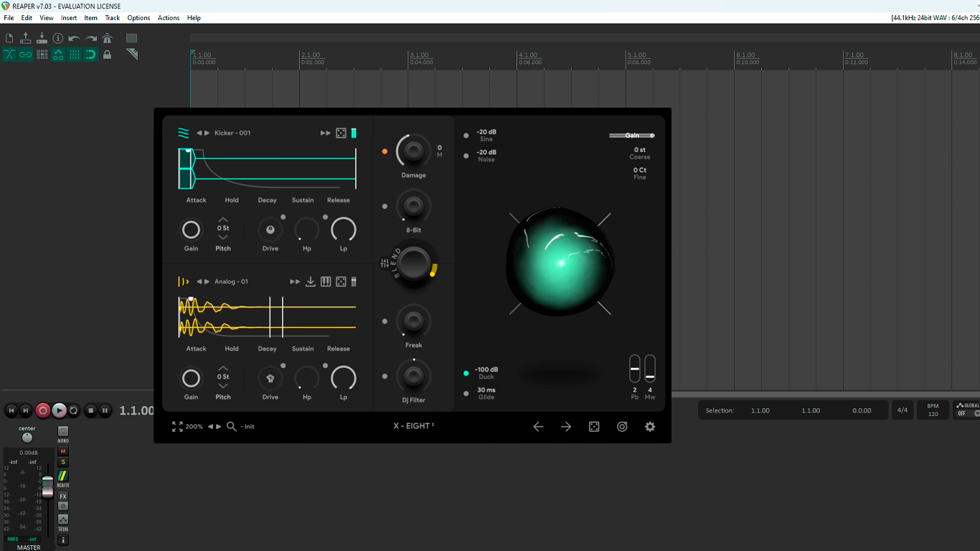980x551 pixels.
Task: Open the Track menu
Action: (x=113, y=18)
